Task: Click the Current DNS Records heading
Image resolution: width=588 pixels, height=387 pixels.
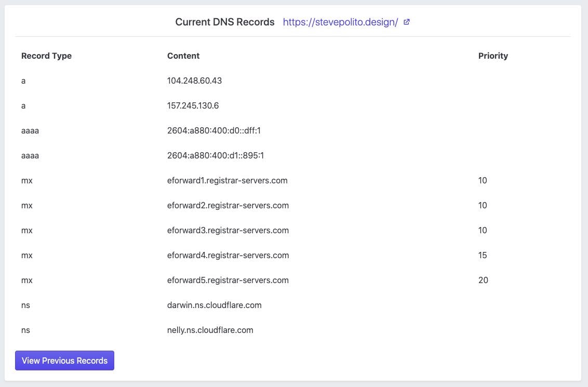Action: (224, 22)
